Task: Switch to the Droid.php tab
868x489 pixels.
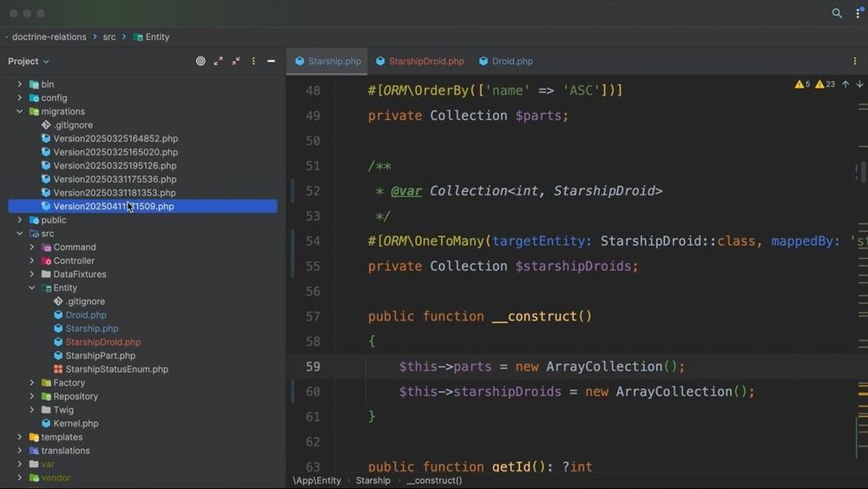Action: pos(506,61)
